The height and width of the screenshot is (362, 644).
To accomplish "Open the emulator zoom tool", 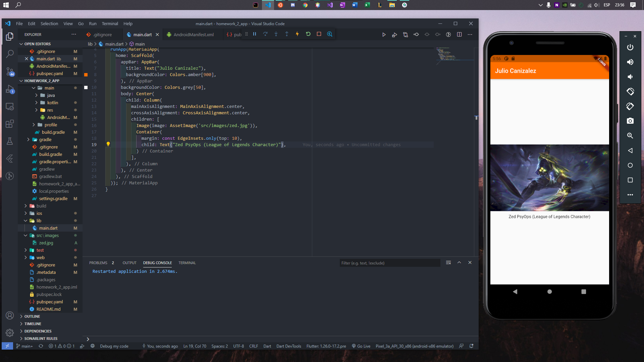I will [630, 136].
